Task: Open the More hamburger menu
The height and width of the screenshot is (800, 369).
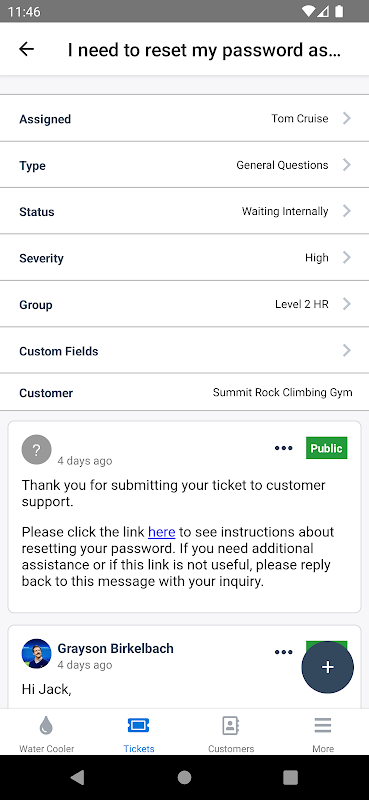Action: (323, 726)
